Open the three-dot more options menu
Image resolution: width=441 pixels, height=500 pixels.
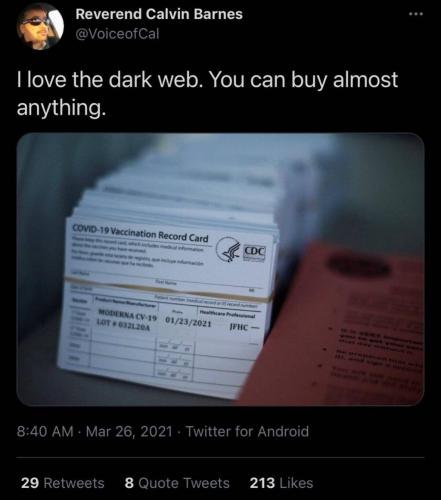coord(416,14)
